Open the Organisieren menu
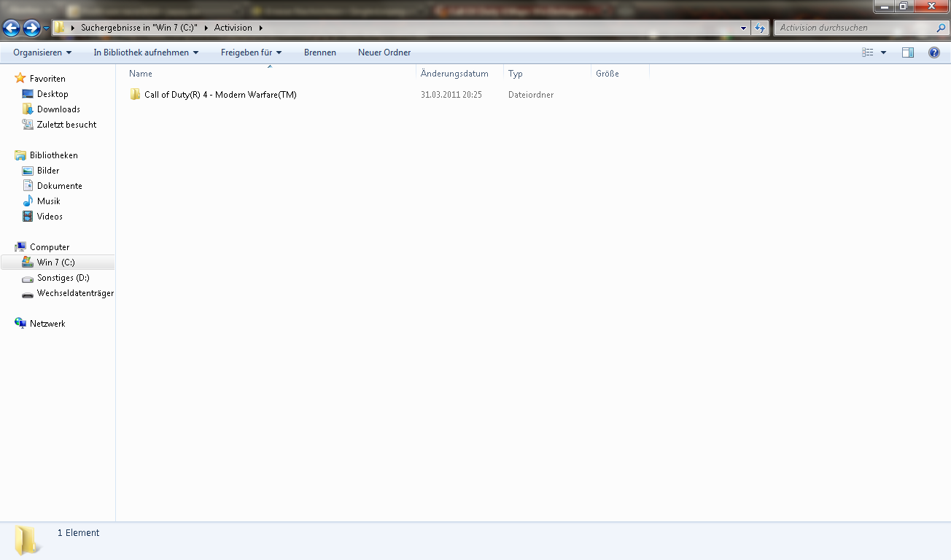Screen dimensions: 951x560 42,52
